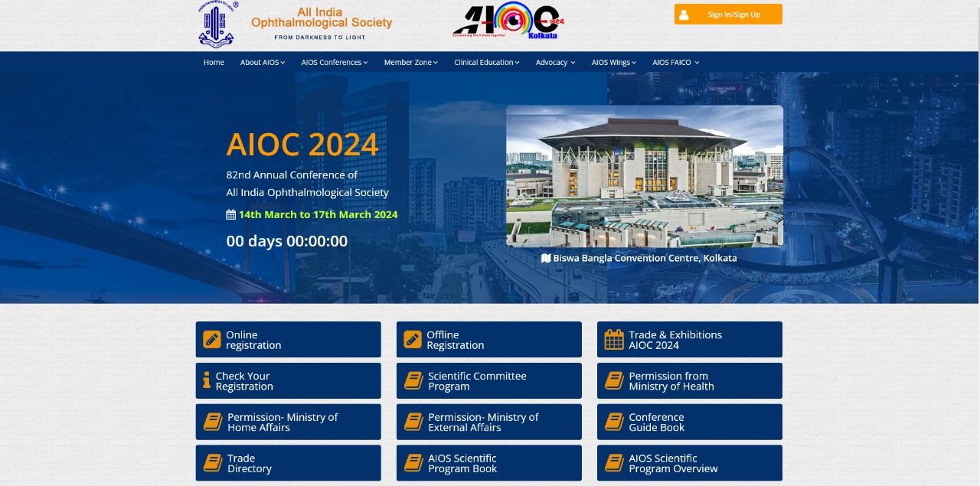Click the 00 days 00:00:00 countdown timer

[287, 241]
